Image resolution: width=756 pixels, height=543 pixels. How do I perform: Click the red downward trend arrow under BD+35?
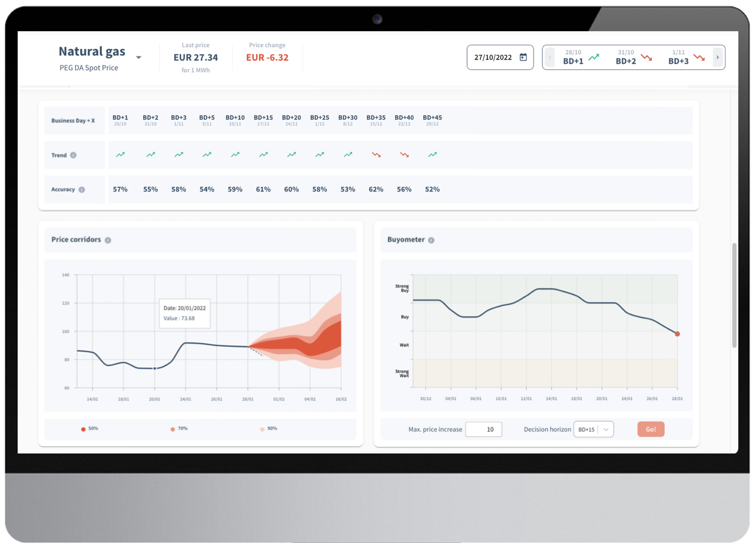click(x=376, y=153)
